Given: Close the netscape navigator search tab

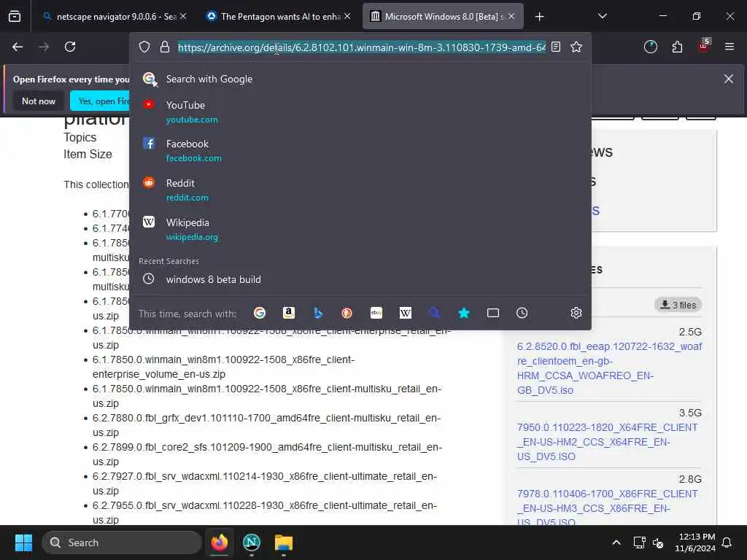Looking at the screenshot, I should [x=183, y=17].
